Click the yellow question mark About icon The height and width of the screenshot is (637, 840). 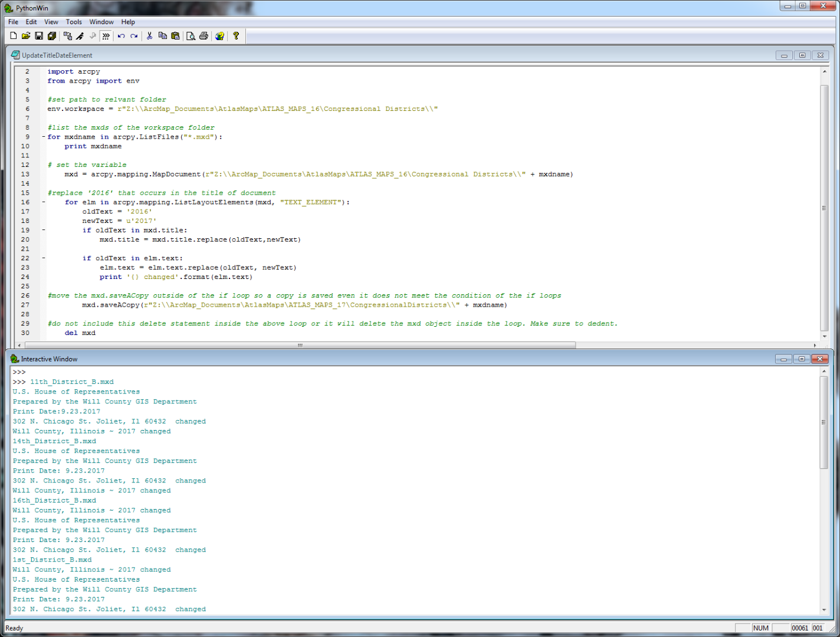[x=236, y=36]
